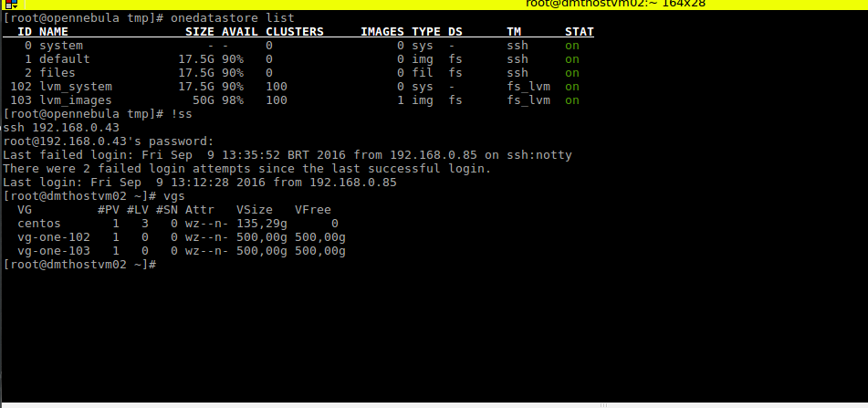Viewport: 868px width, 408px height.
Task: Select the VFree column header
Action: coord(313,210)
